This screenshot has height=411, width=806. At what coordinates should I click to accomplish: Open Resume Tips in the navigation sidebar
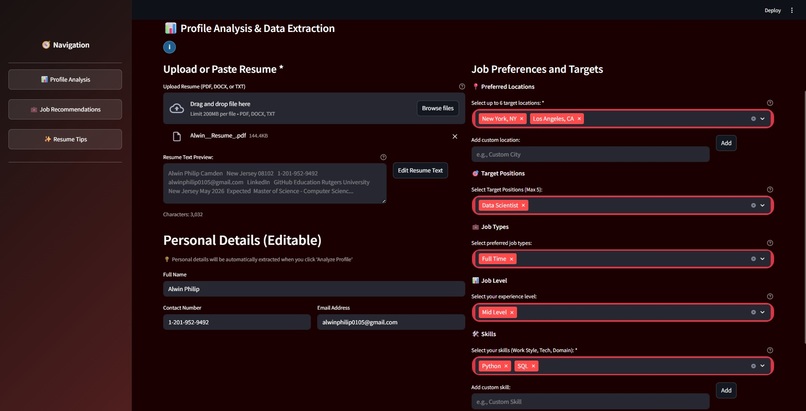click(x=65, y=139)
